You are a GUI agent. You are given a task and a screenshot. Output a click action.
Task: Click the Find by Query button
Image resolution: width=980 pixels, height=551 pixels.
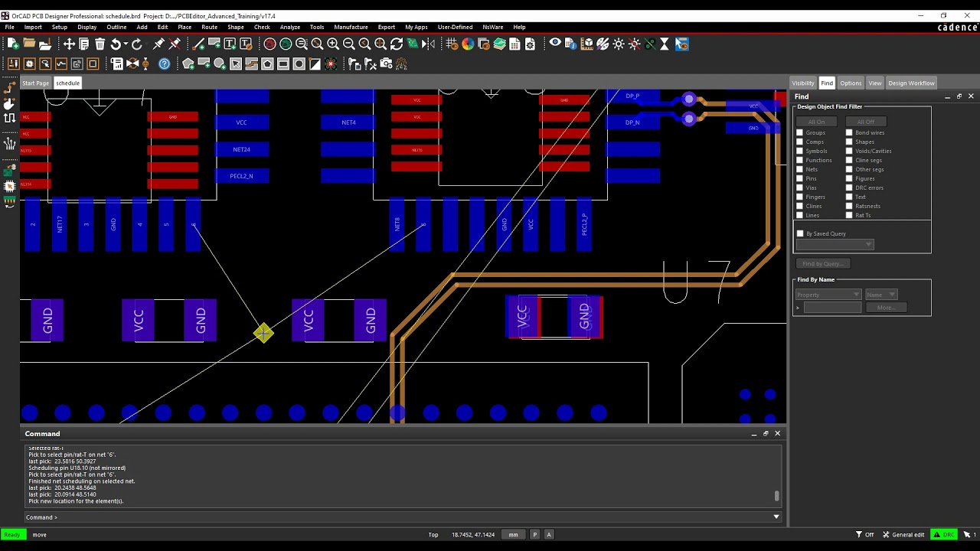pos(823,263)
